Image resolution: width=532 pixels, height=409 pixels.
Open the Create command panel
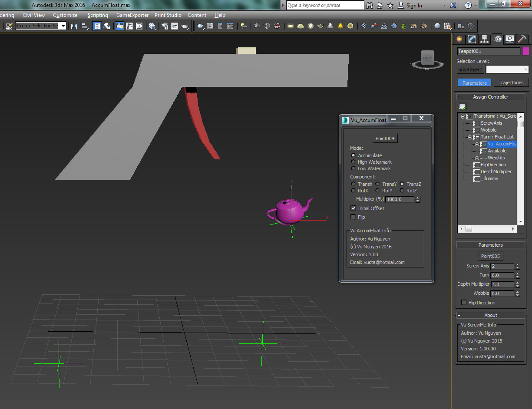[459, 39]
